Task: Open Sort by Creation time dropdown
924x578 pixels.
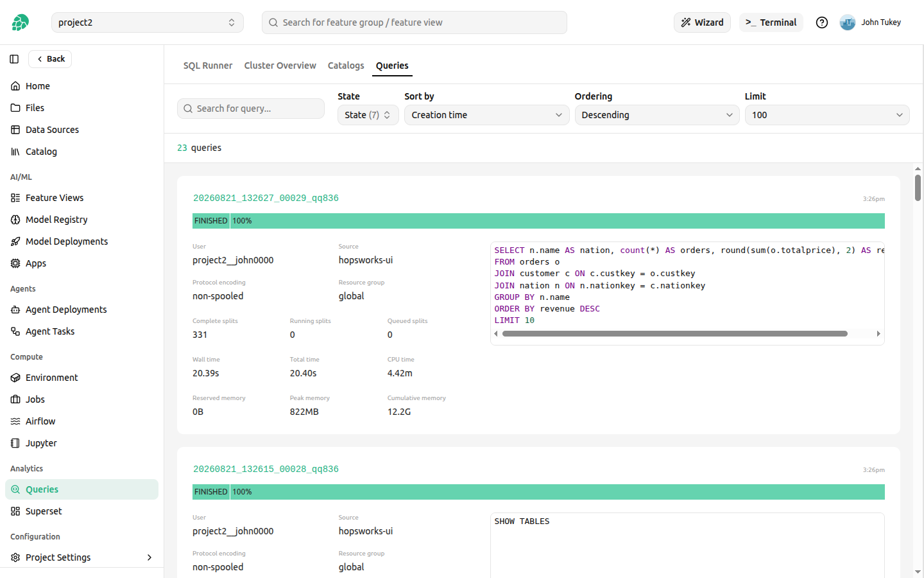Action: [x=487, y=115]
